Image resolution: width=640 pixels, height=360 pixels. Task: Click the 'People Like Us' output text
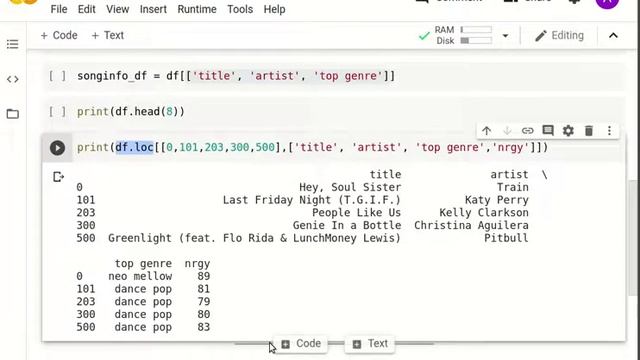pyautogui.click(x=357, y=213)
